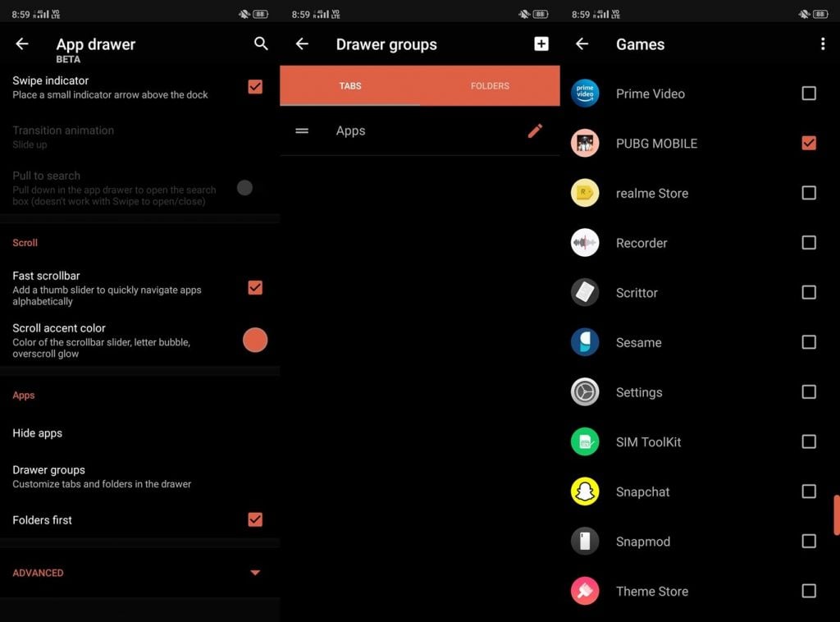This screenshot has height=622, width=840.
Task: Tap the Scroll accent color label
Action: coord(59,328)
